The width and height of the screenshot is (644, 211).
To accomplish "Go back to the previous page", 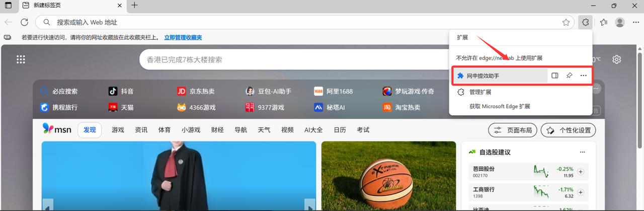I will (x=8, y=22).
